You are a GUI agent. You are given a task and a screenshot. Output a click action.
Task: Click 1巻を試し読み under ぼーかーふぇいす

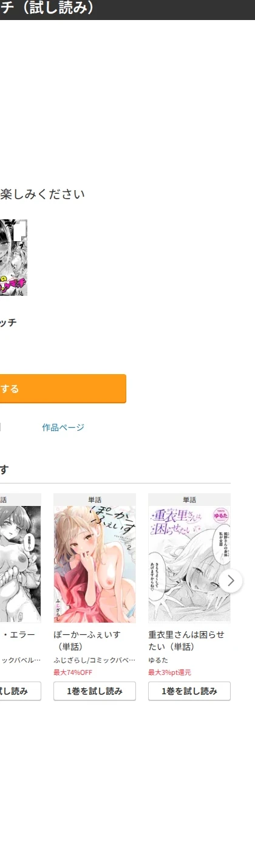tap(95, 691)
